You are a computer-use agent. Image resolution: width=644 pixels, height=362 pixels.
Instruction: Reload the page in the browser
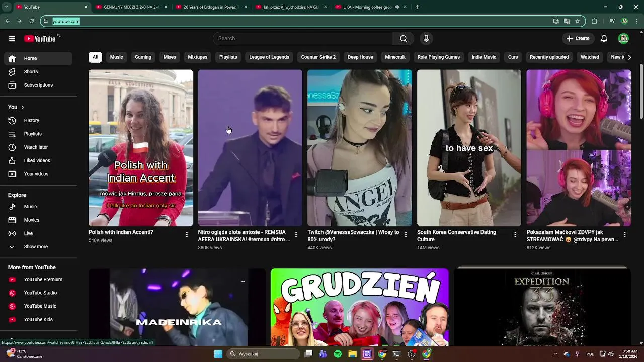click(x=31, y=21)
